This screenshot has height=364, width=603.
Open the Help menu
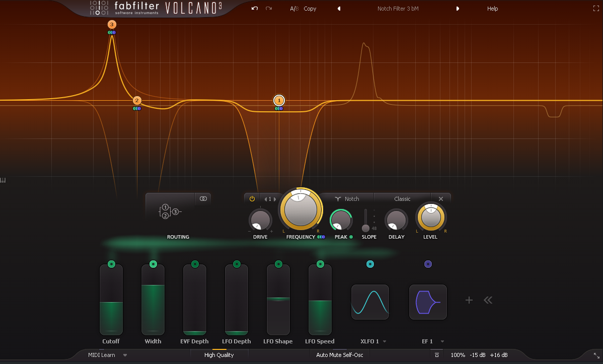(493, 9)
